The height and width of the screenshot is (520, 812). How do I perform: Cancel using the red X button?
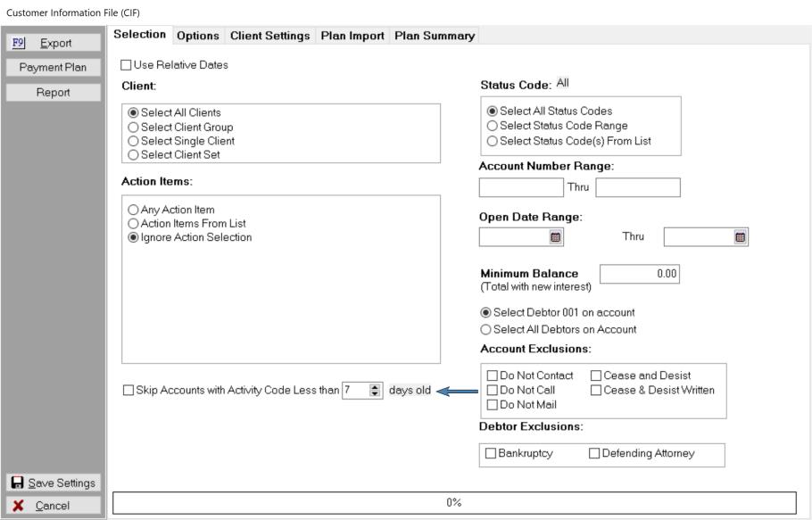pos(54,506)
